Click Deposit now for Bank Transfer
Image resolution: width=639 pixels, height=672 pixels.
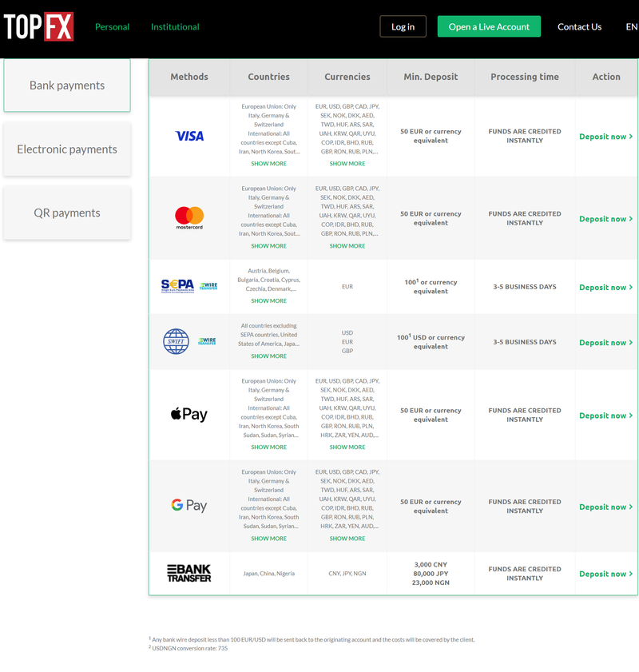(x=606, y=574)
